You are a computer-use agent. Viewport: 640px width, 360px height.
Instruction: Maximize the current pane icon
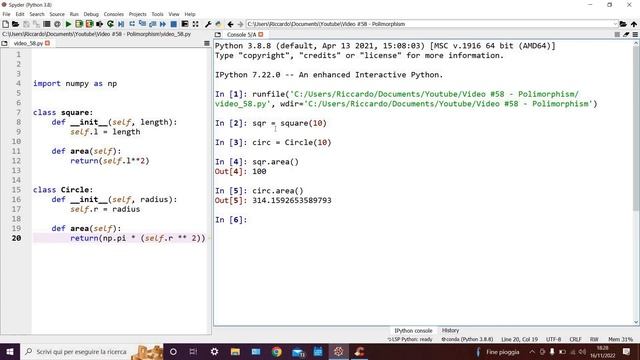(x=185, y=24)
